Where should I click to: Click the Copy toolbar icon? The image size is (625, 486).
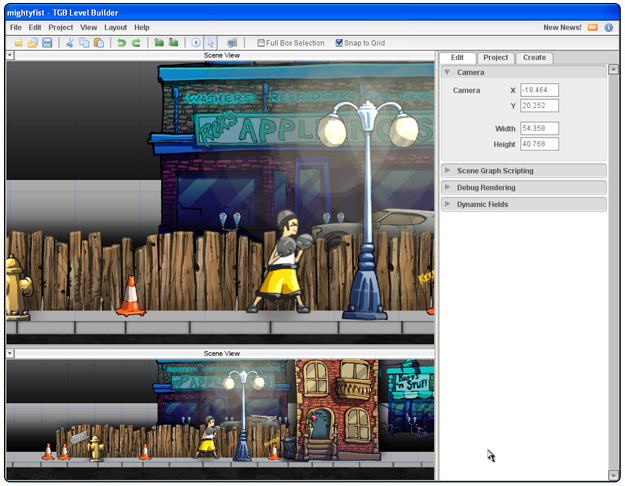coord(84,43)
